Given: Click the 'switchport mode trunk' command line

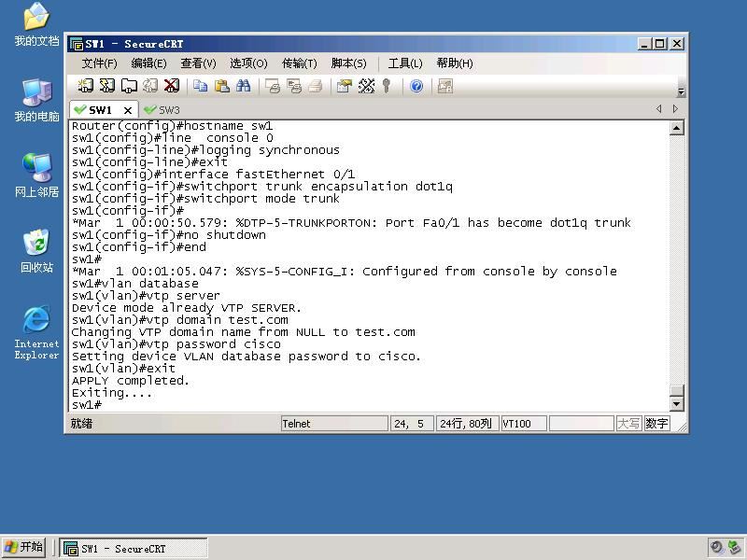Looking at the screenshot, I should point(205,199).
